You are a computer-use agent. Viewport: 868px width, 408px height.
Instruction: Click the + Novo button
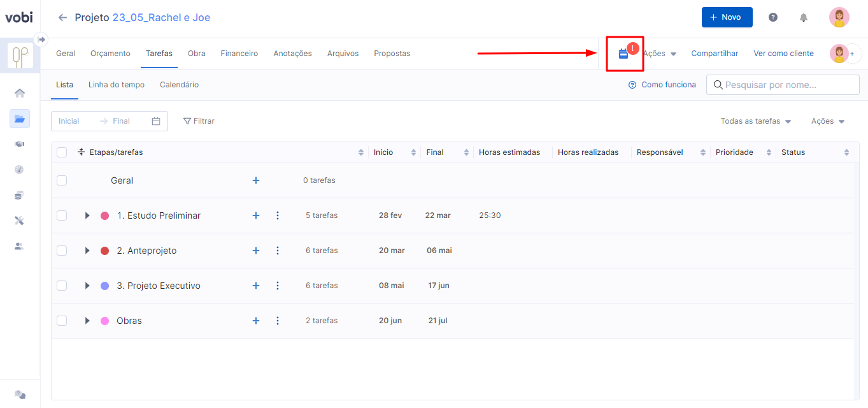coord(727,17)
